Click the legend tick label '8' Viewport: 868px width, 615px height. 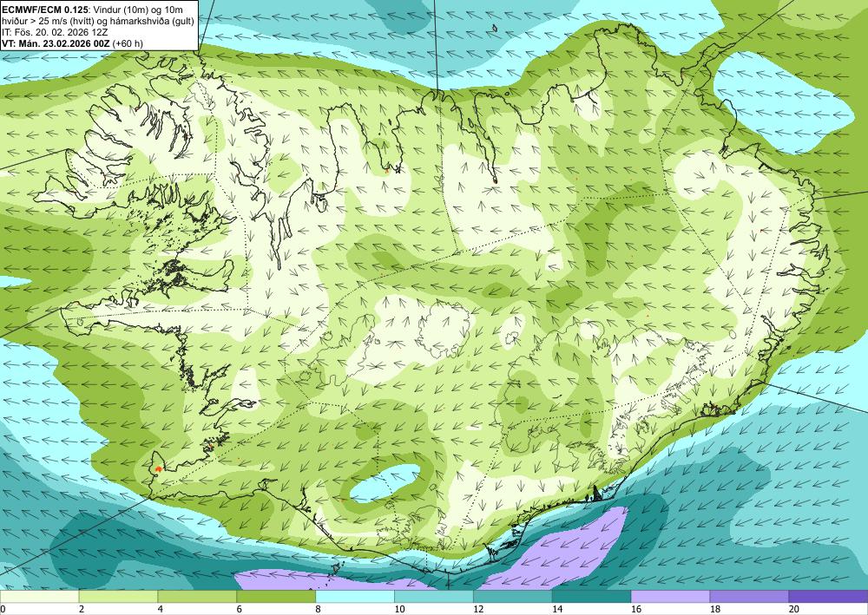(318, 609)
